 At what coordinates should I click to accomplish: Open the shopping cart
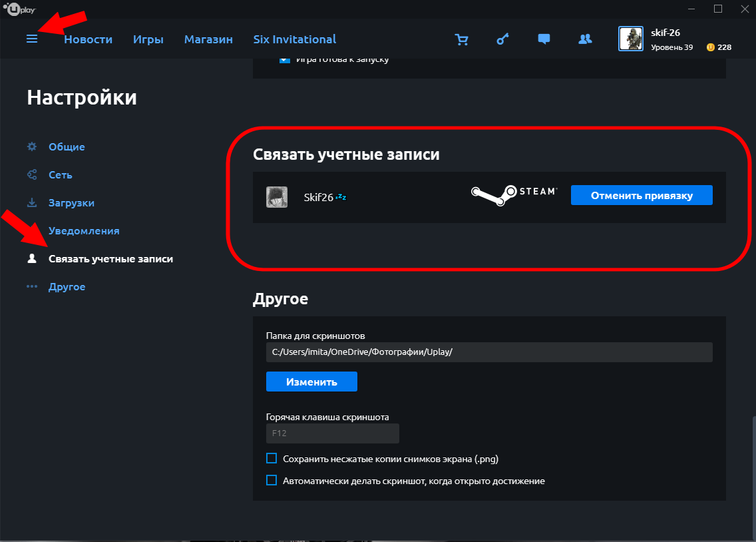click(461, 39)
